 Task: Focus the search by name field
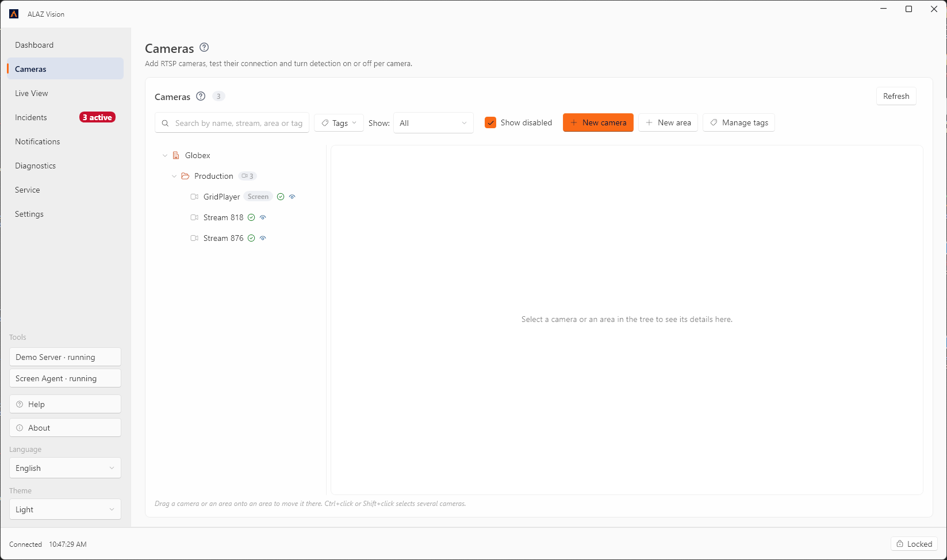pos(232,123)
